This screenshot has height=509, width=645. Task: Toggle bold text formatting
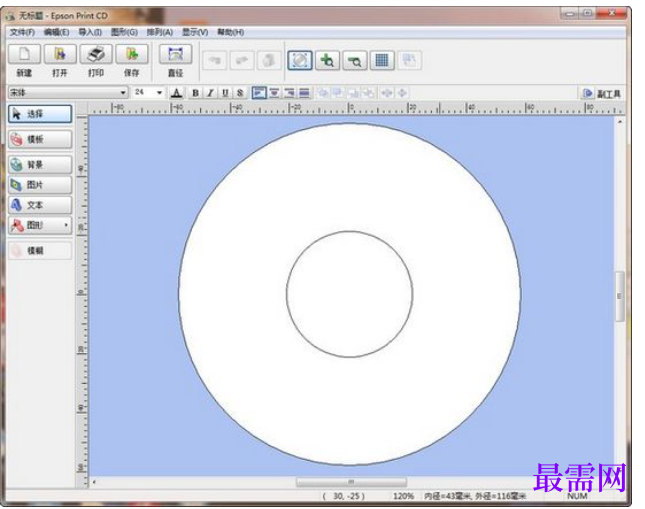coord(196,93)
